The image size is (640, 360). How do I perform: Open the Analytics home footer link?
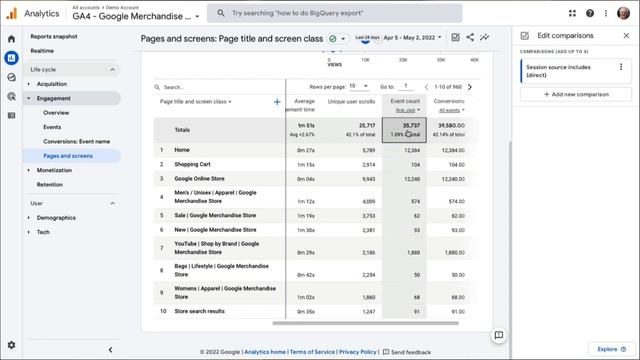pyautogui.click(x=265, y=352)
